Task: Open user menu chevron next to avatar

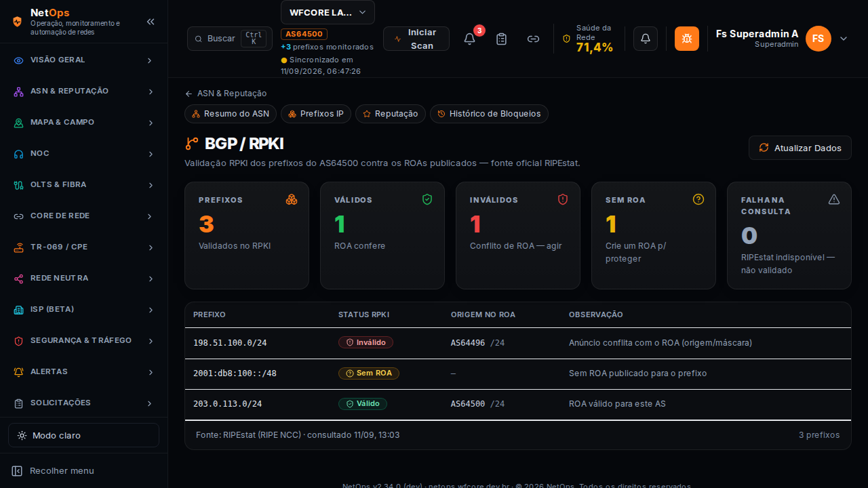Action: click(x=844, y=39)
